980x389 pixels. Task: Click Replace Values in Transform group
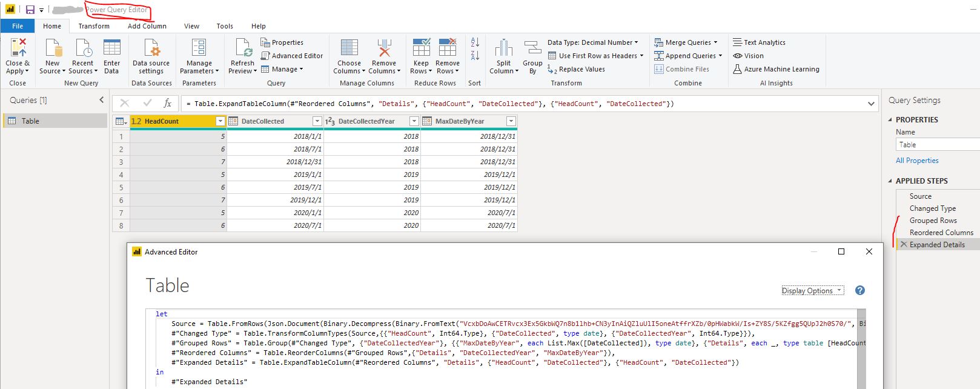576,69
